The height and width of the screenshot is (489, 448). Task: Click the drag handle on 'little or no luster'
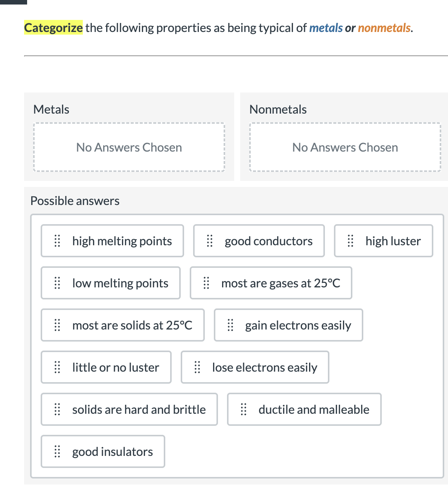tap(57, 367)
